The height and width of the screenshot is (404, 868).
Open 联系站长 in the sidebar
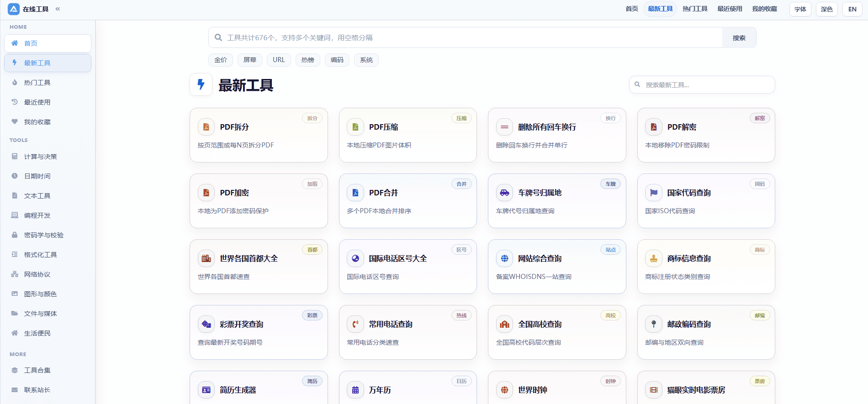(x=48, y=390)
